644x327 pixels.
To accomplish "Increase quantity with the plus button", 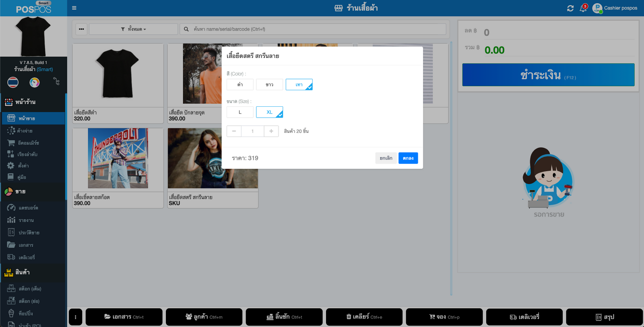I will click(271, 131).
